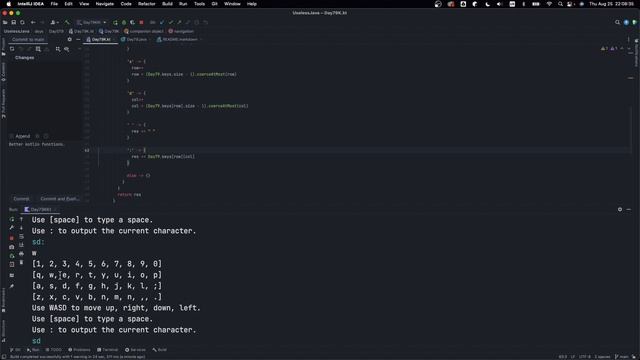Click the down arrow in the run console
Viewport: 640px width, 360px height.
click(21, 228)
